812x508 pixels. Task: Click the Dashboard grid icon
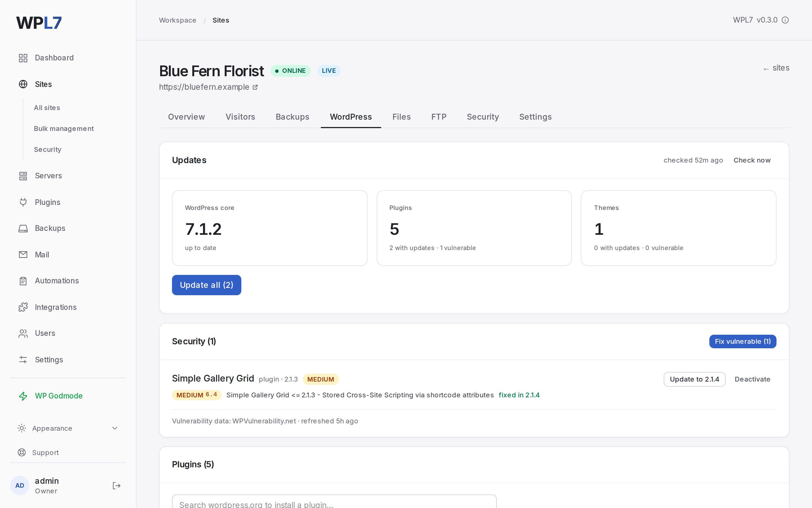coord(23,58)
